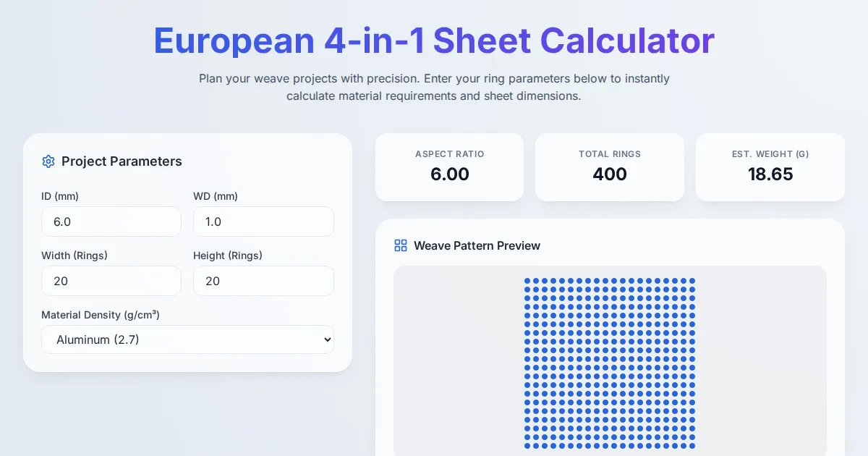The height and width of the screenshot is (456, 868).
Task: Select the Total Rings stat card
Action: point(610,167)
